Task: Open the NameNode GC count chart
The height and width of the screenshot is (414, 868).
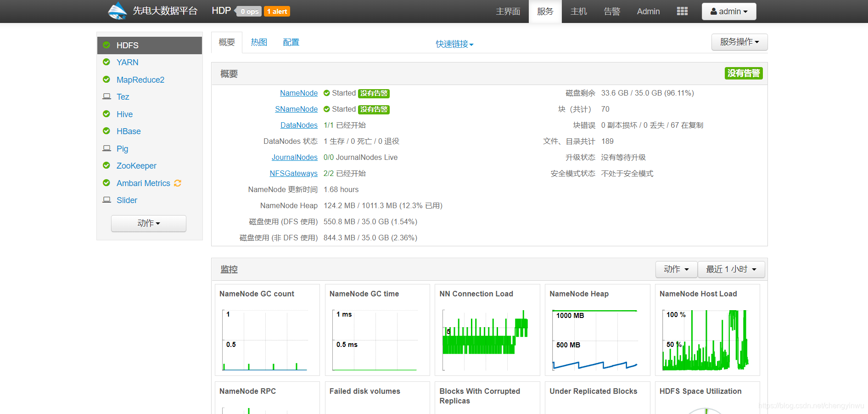Action: tap(267, 330)
